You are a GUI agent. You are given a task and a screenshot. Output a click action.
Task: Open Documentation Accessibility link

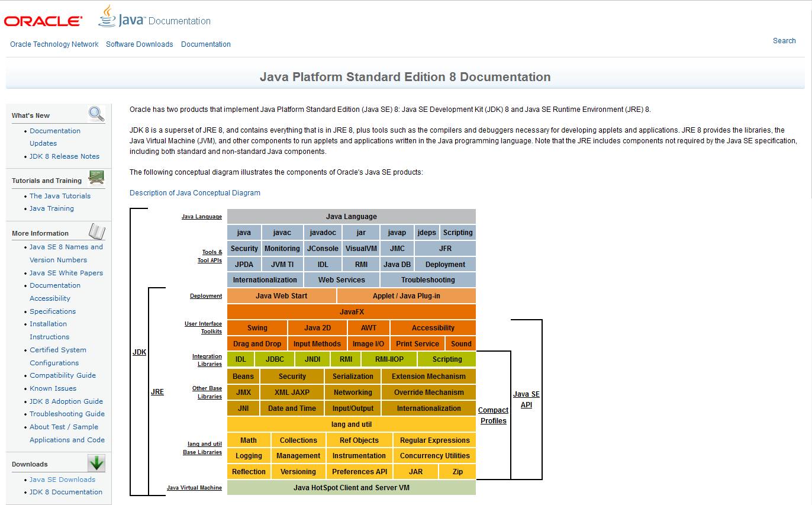[55, 292]
